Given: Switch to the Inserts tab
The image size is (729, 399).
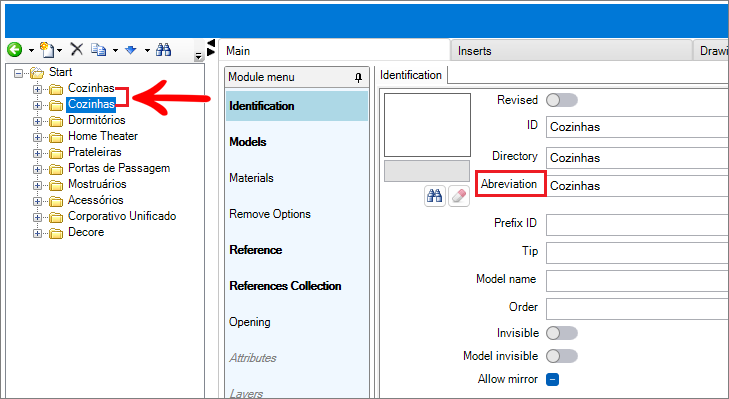Looking at the screenshot, I should [571, 50].
